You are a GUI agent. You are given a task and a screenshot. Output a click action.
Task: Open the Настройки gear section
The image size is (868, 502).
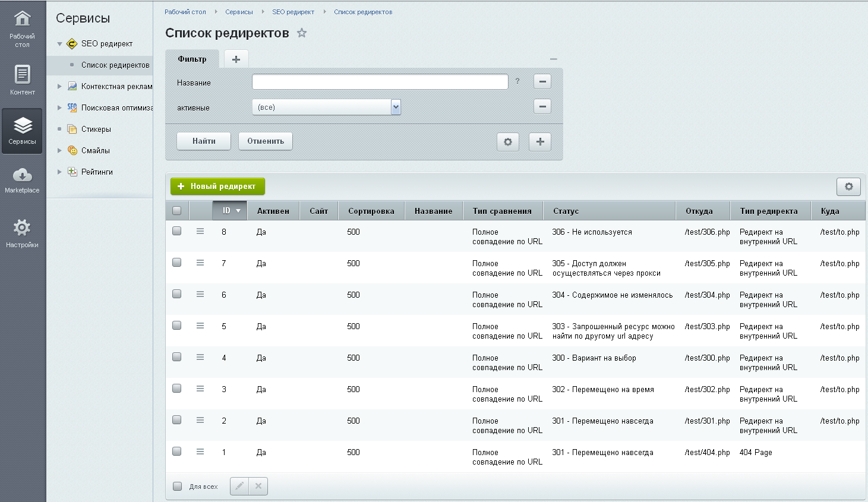[22, 233]
